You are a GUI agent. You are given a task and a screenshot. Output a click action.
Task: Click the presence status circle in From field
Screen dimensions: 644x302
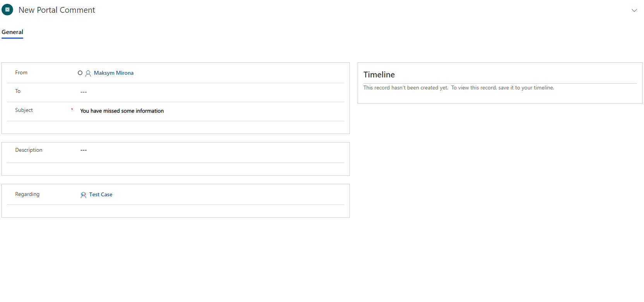coord(80,73)
